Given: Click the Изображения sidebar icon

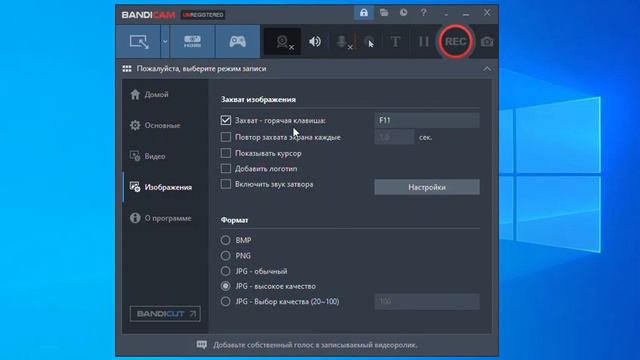Looking at the screenshot, I should click(x=135, y=187).
